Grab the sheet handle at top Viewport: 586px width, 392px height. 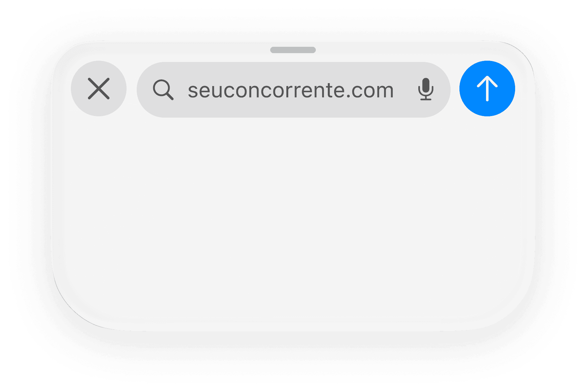[293, 50]
